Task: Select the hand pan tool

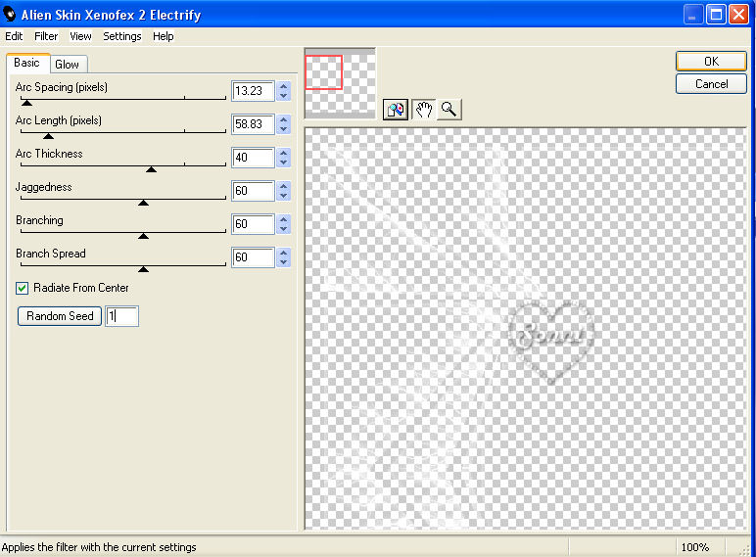Action: [x=423, y=110]
